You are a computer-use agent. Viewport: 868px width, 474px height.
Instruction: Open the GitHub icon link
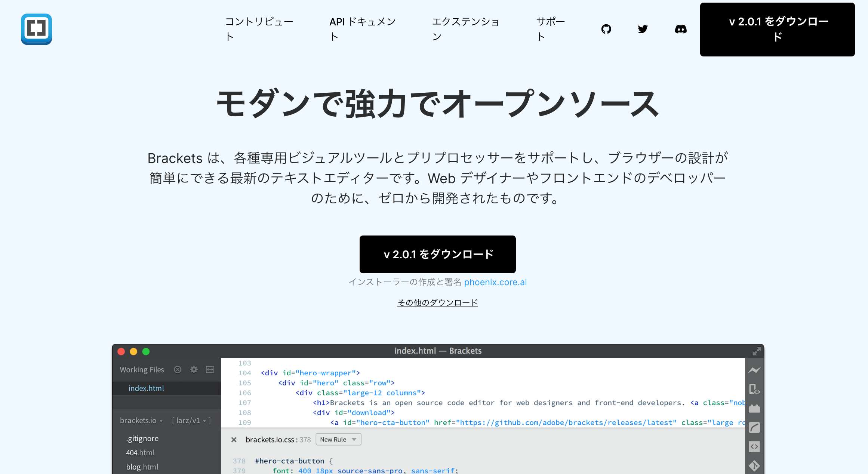pyautogui.click(x=606, y=29)
